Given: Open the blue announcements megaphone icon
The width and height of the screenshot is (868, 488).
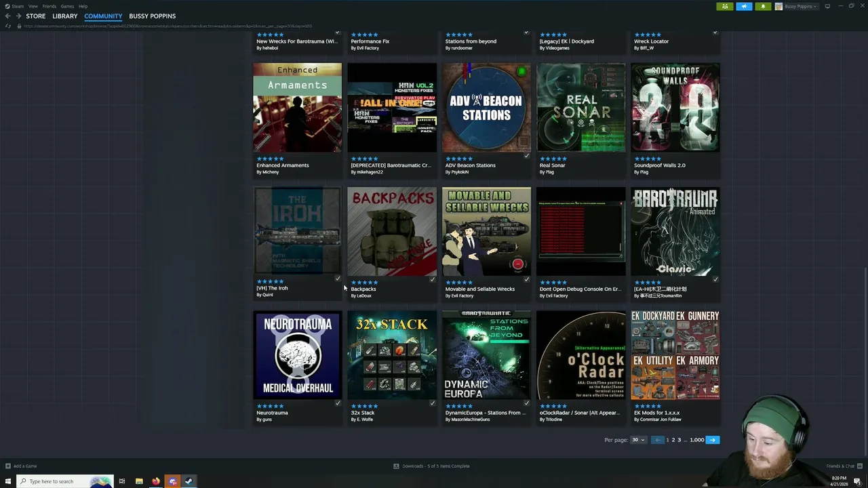Looking at the screenshot, I should pos(744,6).
